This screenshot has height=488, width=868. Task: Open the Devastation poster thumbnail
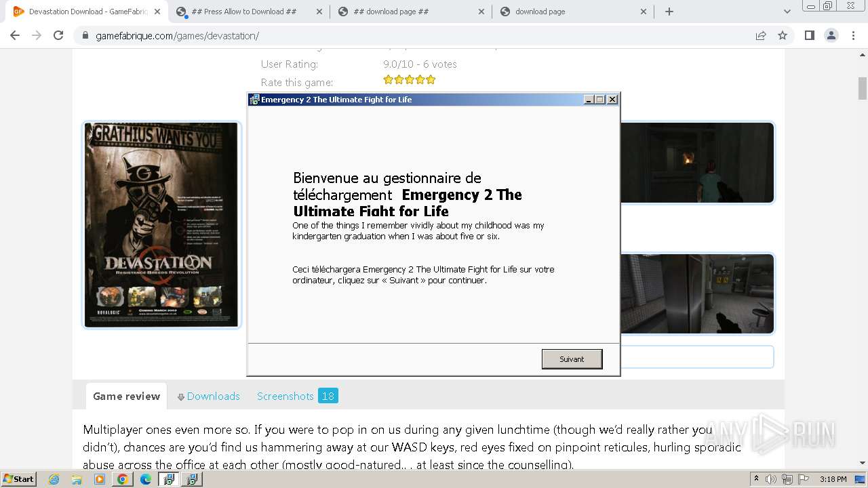(x=161, y=225)
